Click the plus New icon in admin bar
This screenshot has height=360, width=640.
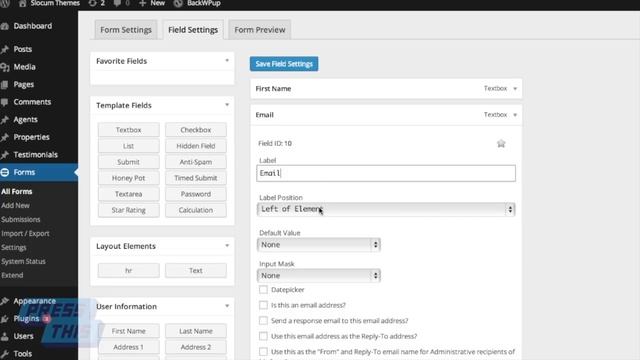click(x=142, y=3)
